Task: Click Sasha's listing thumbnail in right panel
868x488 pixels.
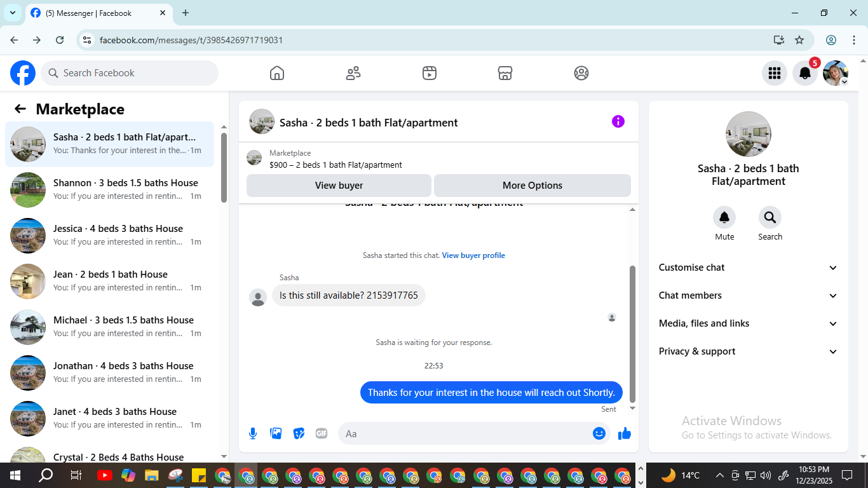Action: pos(749,134)
